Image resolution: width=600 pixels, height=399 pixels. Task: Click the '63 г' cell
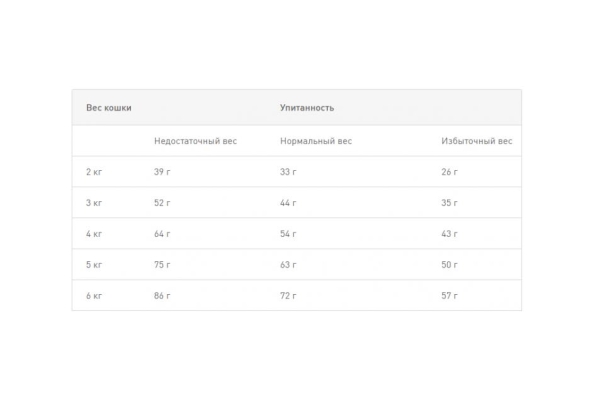[x=288, y=265]
